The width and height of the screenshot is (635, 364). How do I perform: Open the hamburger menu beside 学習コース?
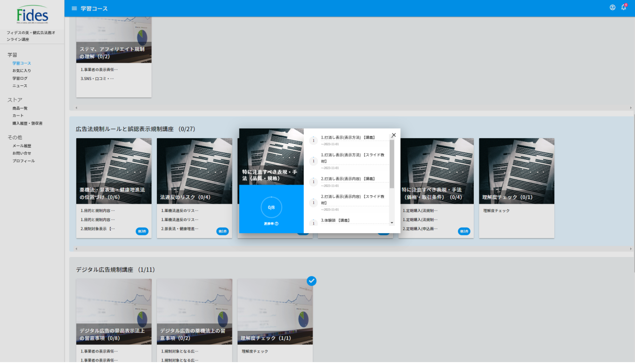[x=74, y=9]
